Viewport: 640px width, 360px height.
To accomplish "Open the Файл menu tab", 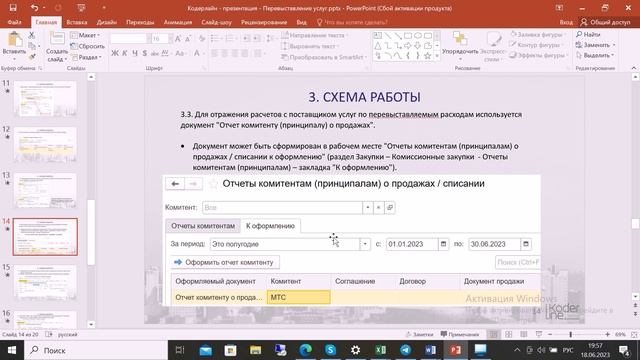I will tap(14, 22).
